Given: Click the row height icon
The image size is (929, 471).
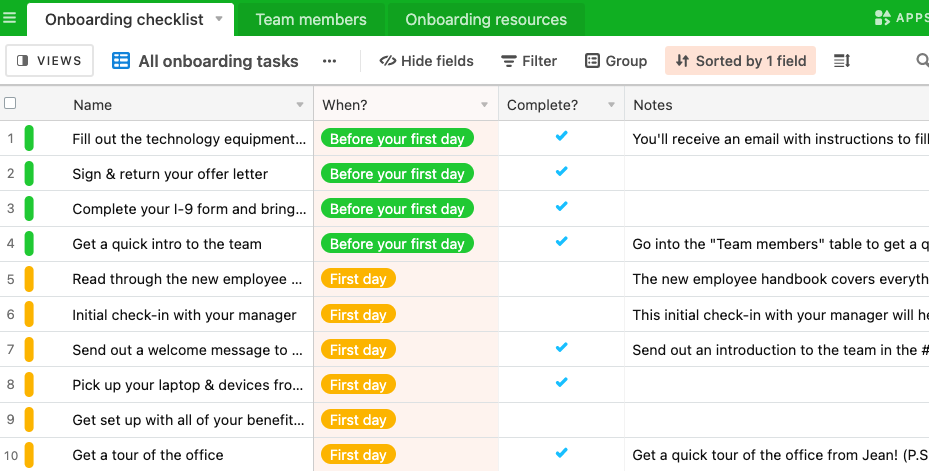Looking at the screenshot, I should coord(842,60).
